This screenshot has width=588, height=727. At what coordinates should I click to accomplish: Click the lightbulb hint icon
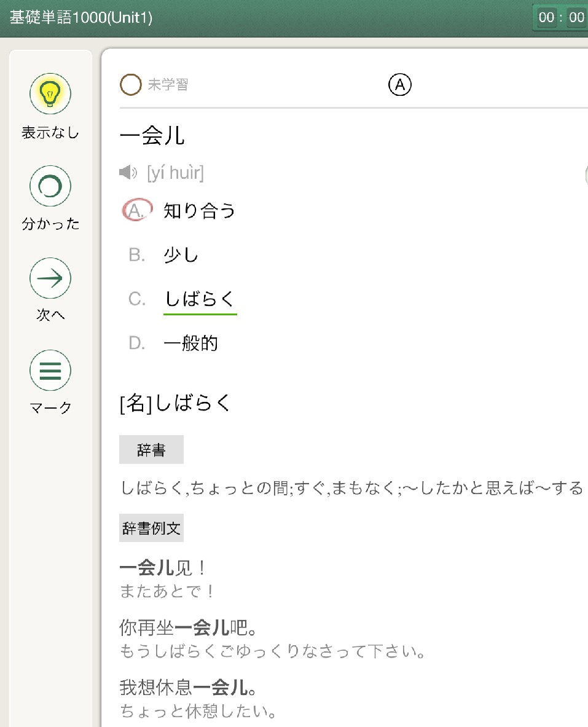click(x=50, y=93)
